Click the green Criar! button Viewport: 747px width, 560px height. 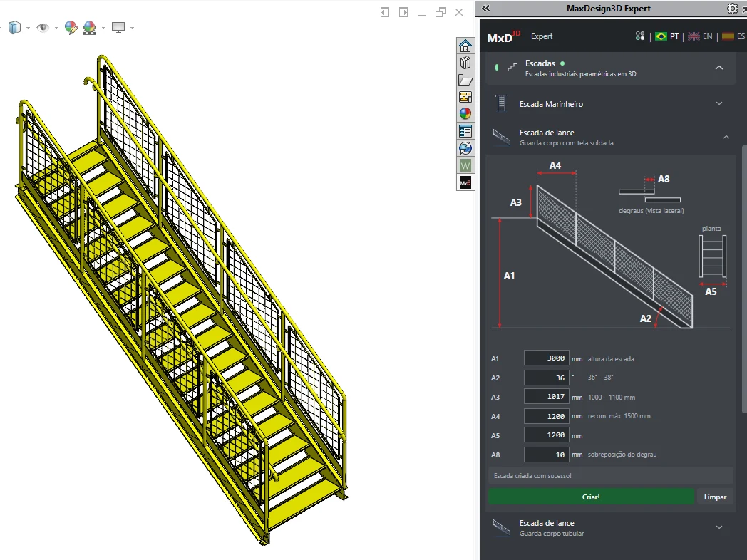coord(591,497)
